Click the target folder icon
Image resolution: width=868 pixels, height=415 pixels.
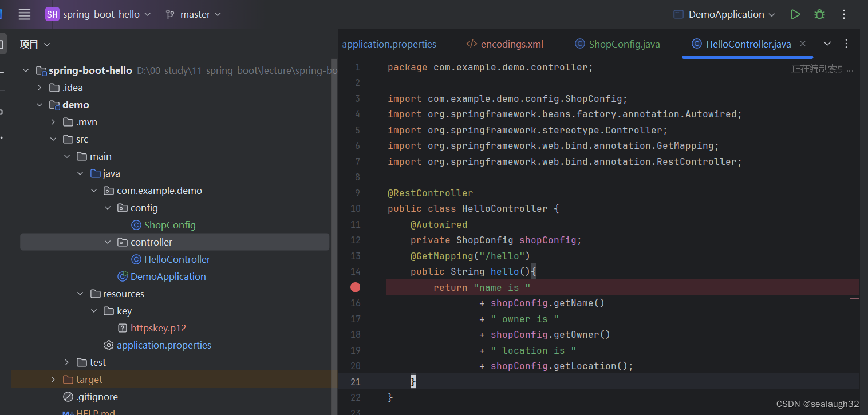(x=68, y=380)
